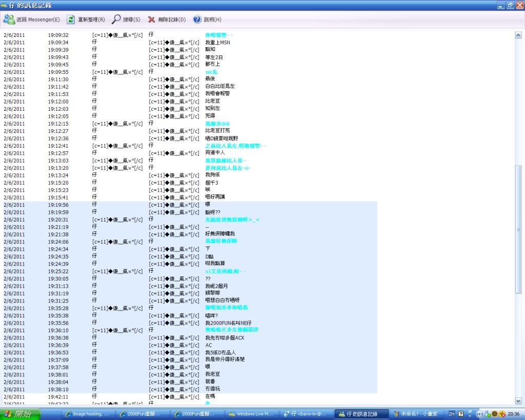Switch to the 未命名 - 小畫家 Paint window in the taskbar
525x420 pixels.
pos(416,414)
